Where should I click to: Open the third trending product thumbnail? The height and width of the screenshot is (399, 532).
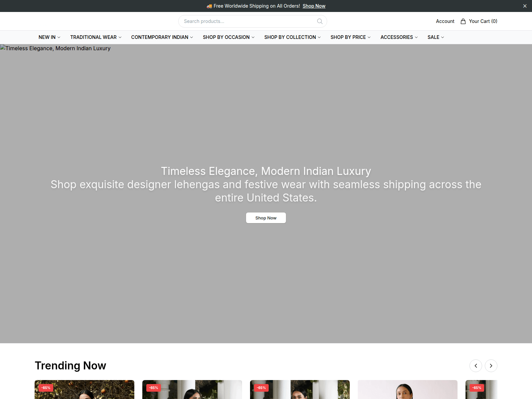300,389
